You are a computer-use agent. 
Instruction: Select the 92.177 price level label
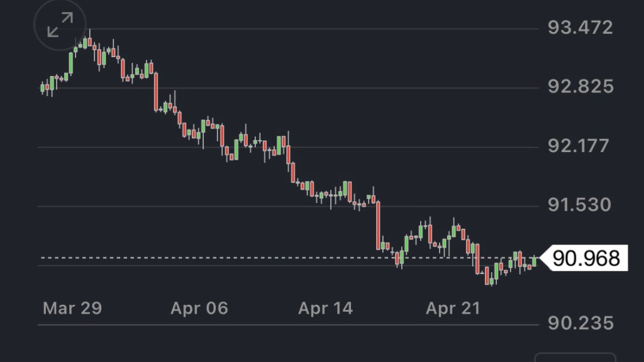tap(580, 146)
